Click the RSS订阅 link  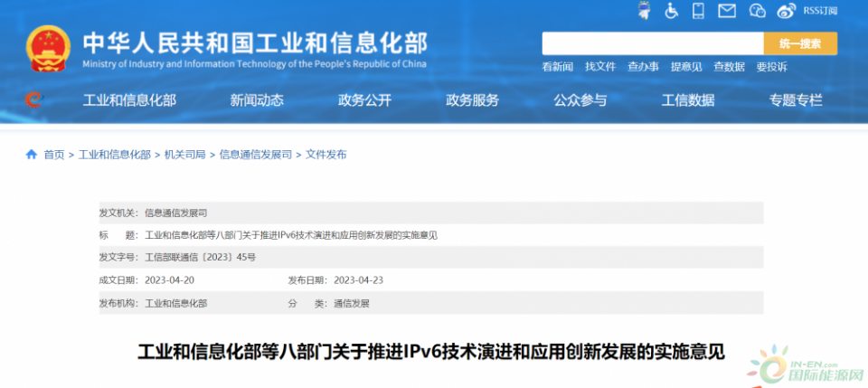pyautogui.click(x=821, y=12)
